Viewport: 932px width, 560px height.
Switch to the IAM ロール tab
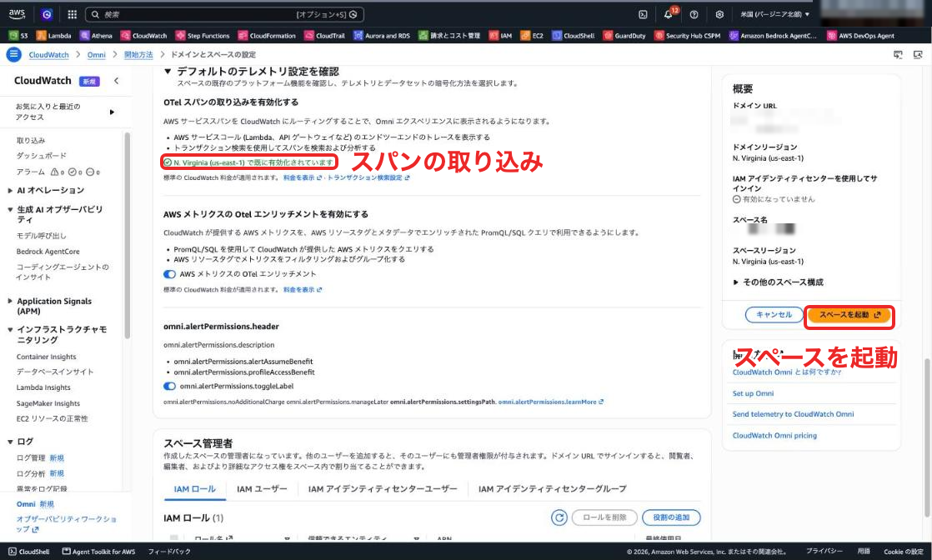pos(195,488)
